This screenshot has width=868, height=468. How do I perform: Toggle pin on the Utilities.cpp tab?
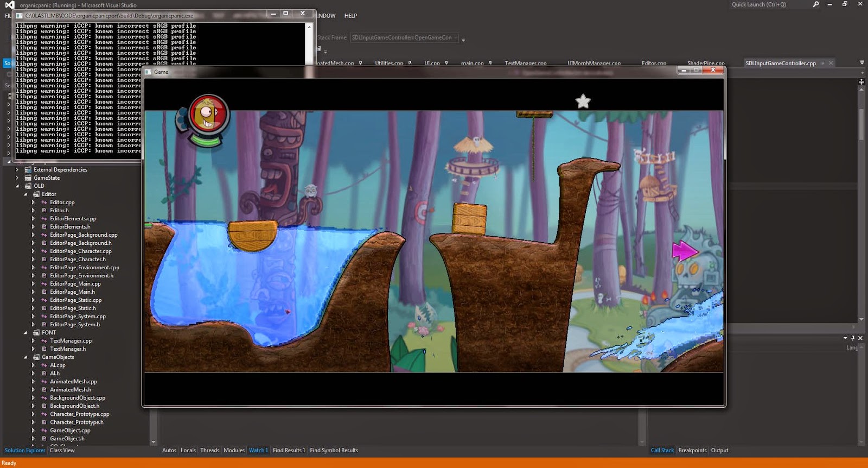tap(410, 63)
